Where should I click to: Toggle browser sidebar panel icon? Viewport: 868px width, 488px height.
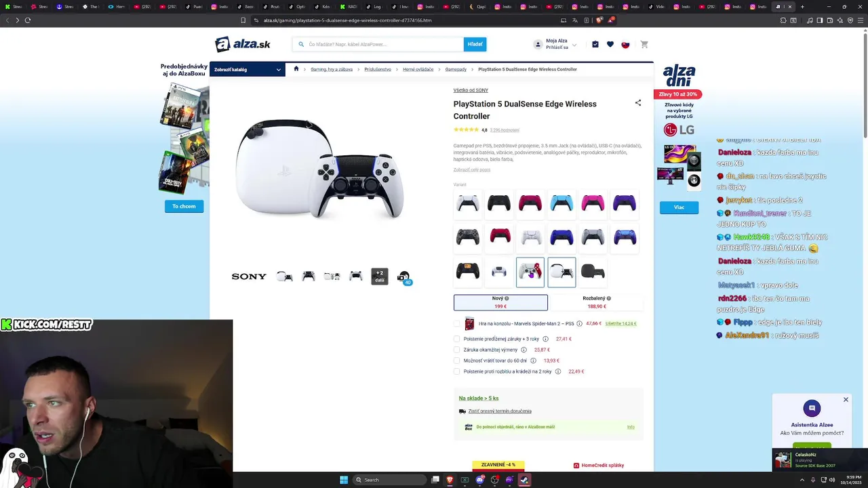pos(820,20)
